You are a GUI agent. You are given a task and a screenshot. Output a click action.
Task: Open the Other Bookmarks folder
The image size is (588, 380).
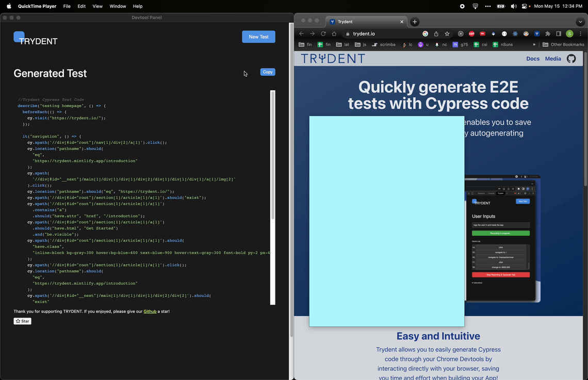coord(563,44)
